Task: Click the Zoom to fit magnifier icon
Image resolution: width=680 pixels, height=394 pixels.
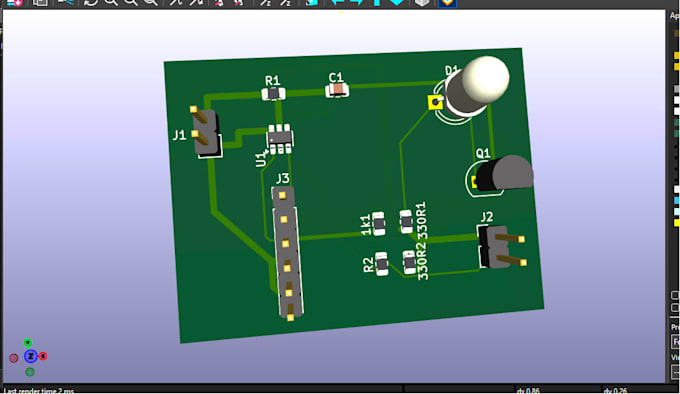Action: (150, 3)
